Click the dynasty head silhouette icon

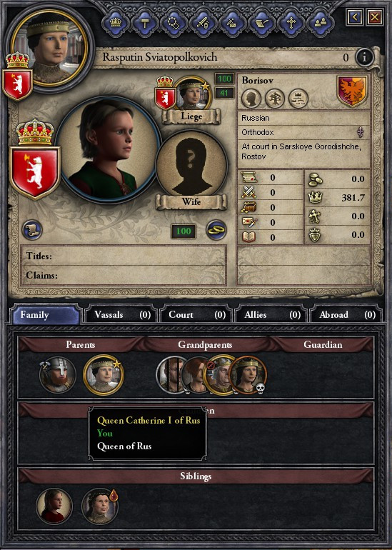tap(251, 99)
